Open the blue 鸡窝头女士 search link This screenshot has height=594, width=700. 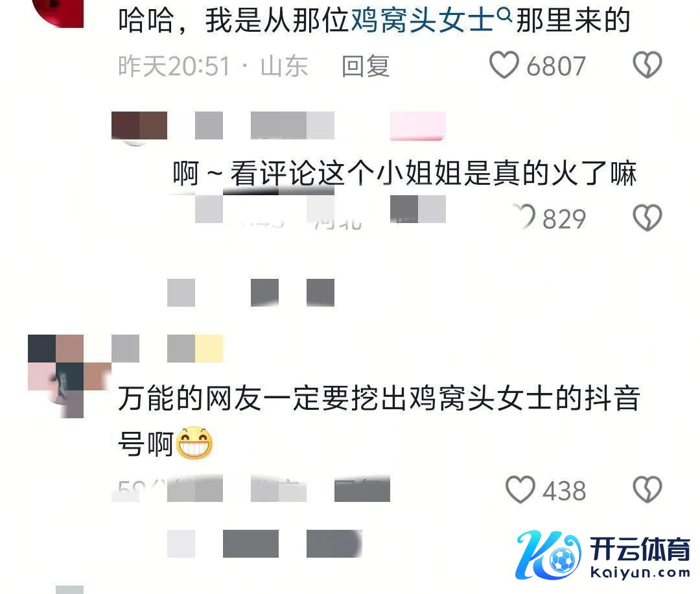tap(423, 21)
